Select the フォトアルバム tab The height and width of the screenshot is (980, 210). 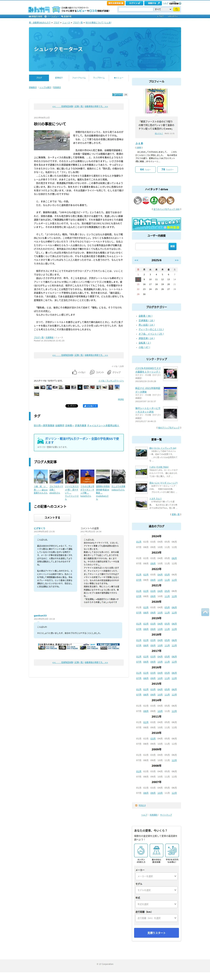pos(79,78)
